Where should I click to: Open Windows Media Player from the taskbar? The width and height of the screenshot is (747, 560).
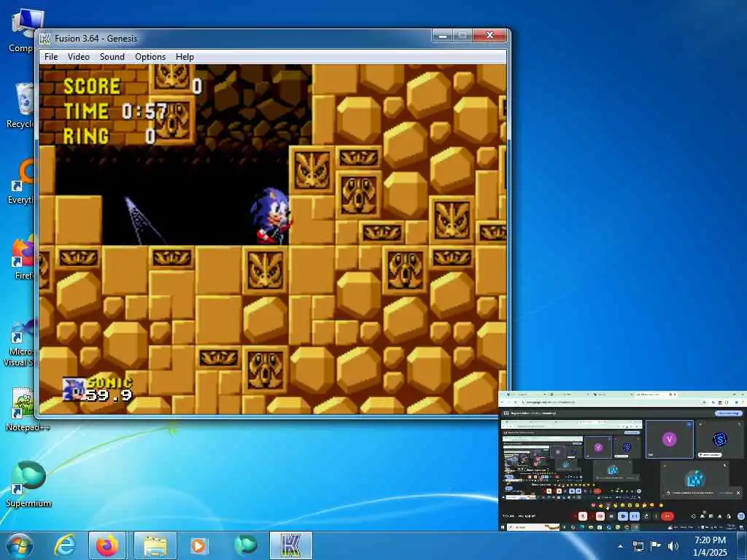pyautogui.click(x=198, y=545)
